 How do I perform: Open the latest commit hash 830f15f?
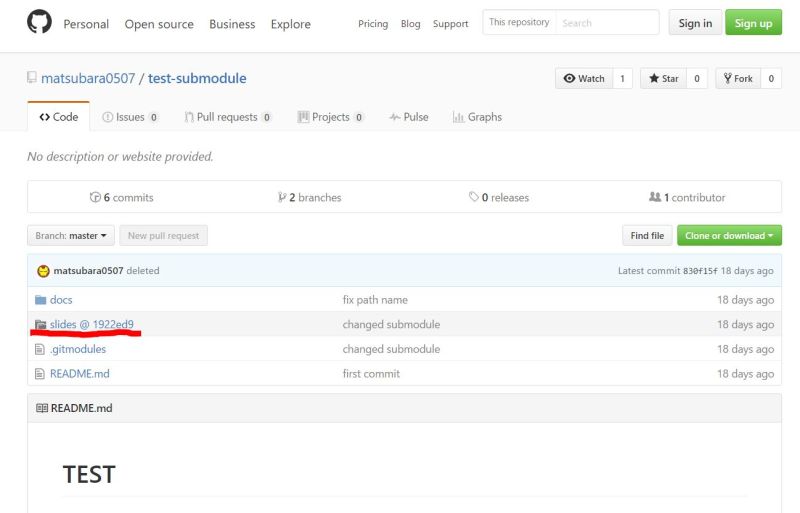[x=700, y=271]
